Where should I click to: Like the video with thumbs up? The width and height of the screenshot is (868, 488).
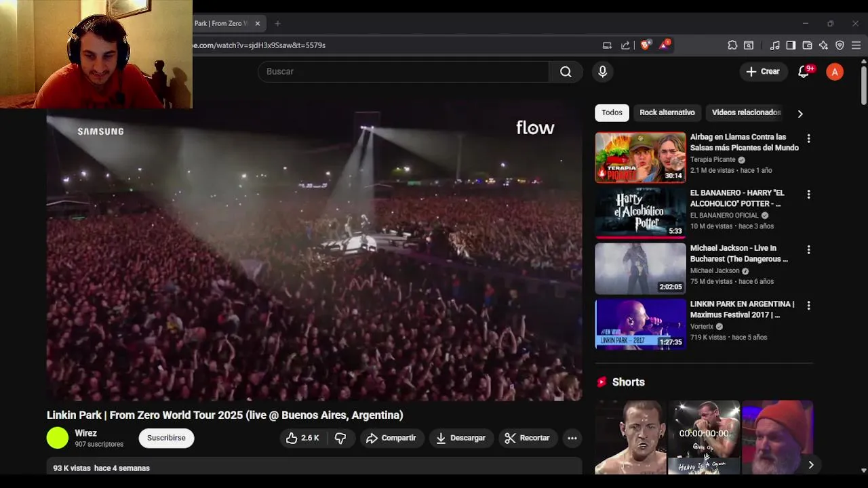(302, 438)
